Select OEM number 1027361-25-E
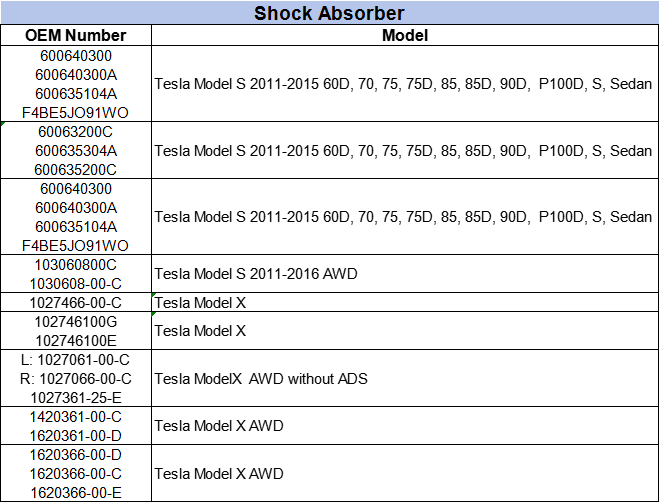 pos(75,397)
